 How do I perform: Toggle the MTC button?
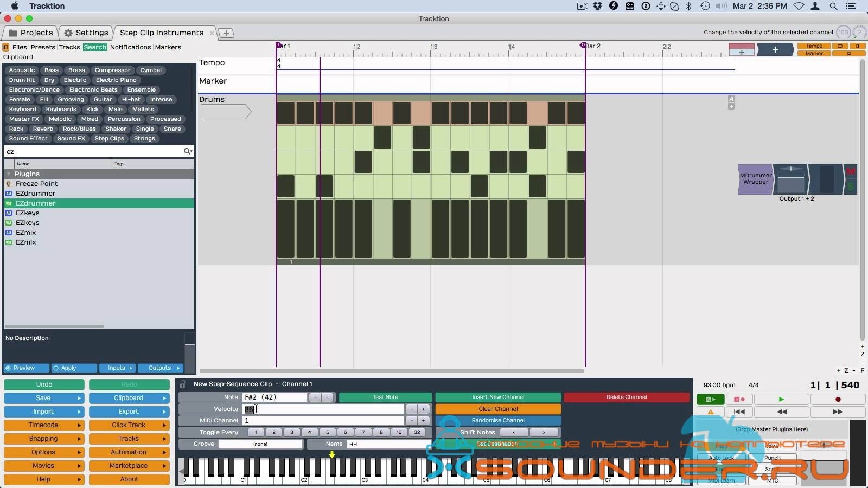tap(773, 481)
